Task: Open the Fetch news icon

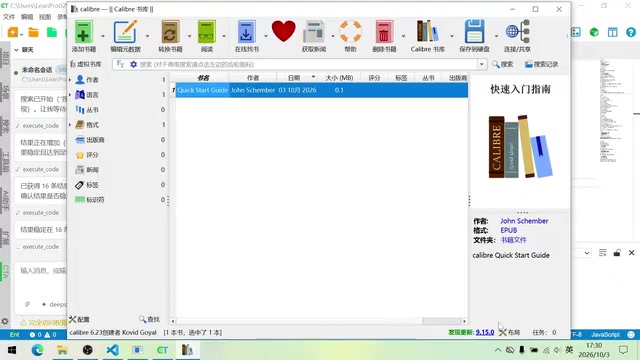Action: pyautogui.click(x=313, y=32)
